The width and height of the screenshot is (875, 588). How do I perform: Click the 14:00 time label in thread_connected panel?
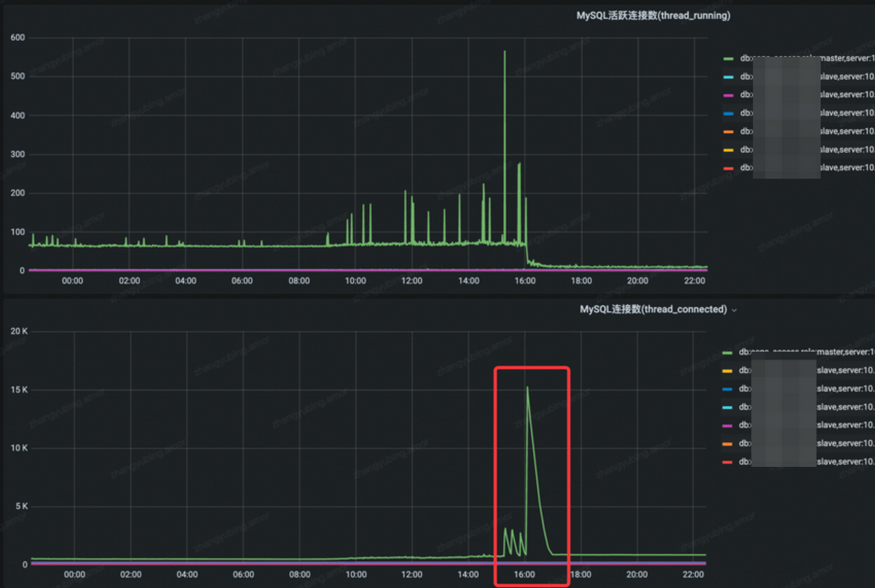(x=468, y=575)
